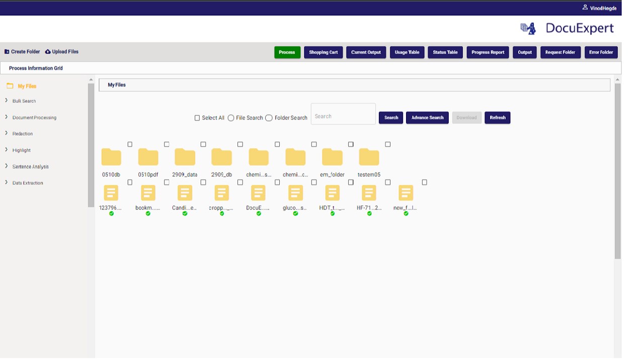Check the Select All checkbox
644x362 pixels.
[x=197, y=118]
